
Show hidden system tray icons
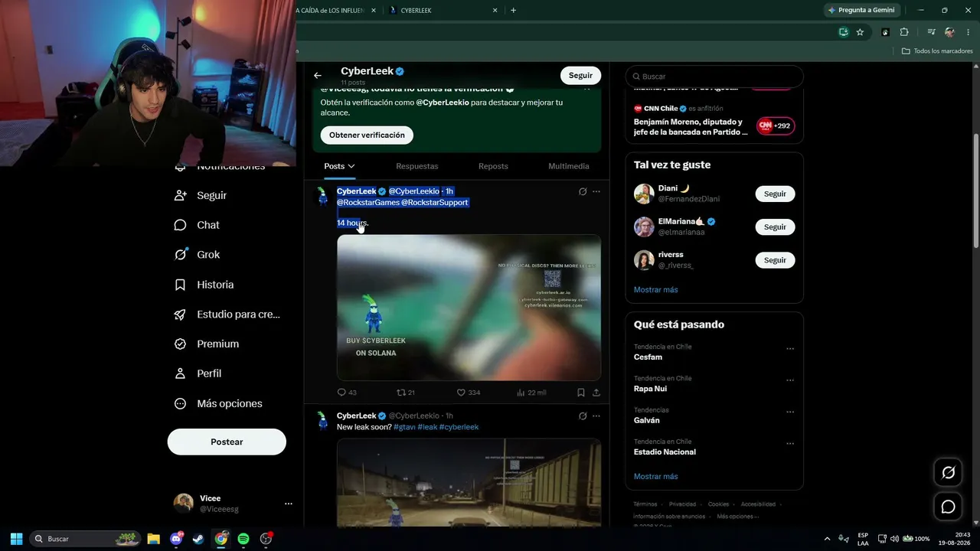click(x=827, y=539)
